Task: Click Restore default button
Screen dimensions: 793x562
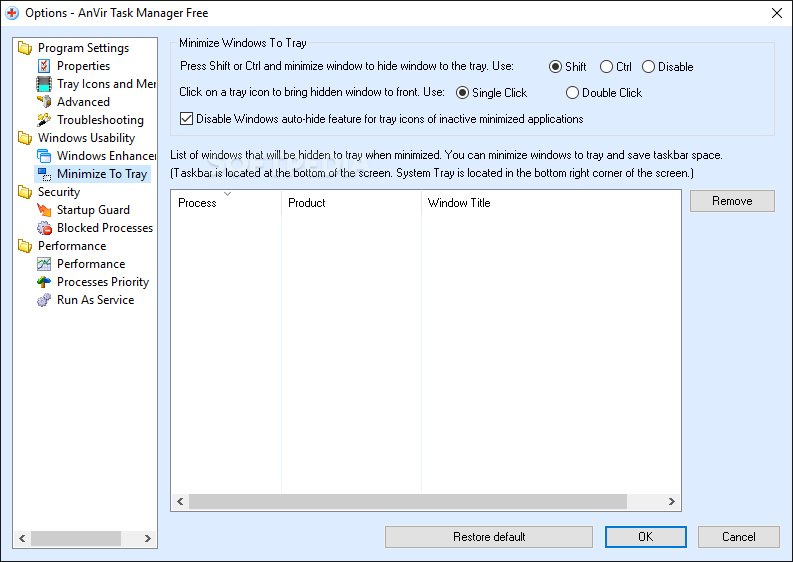Action: tap(489, 537)
